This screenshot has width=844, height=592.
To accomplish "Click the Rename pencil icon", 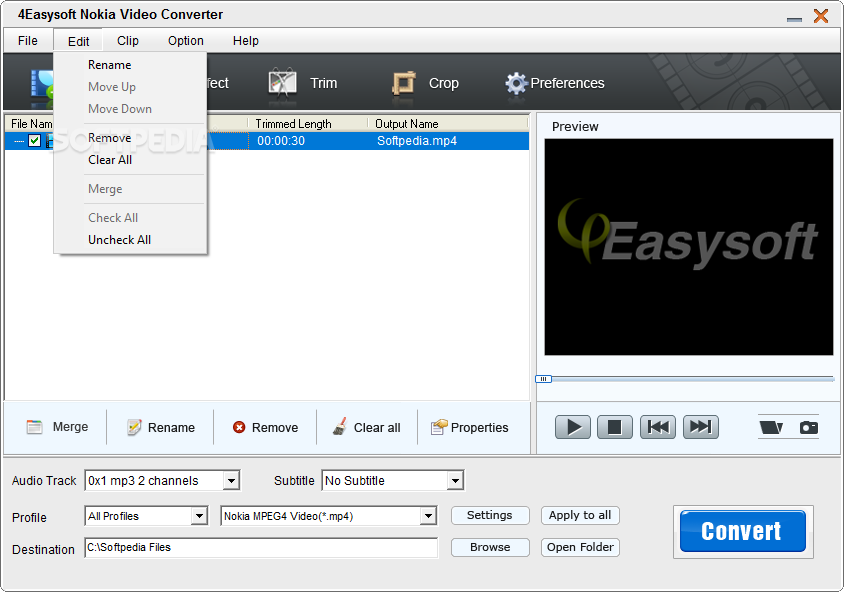I will [x=134, y=427].
